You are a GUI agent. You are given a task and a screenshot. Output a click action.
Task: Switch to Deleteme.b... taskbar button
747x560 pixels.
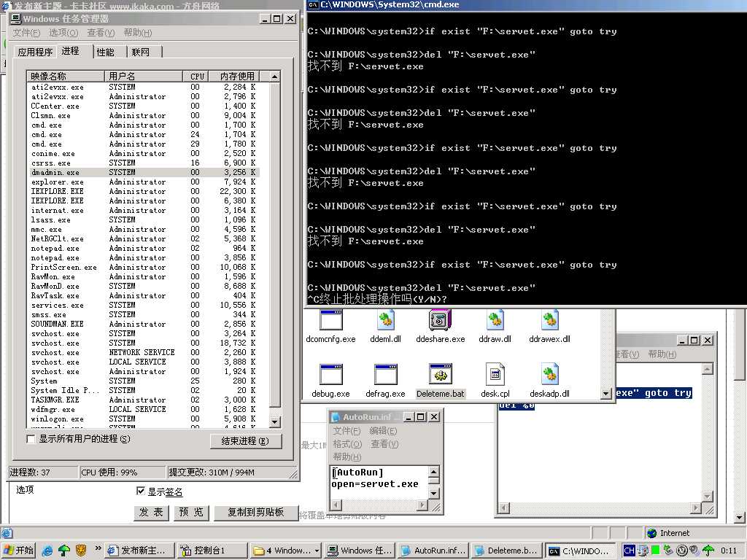506,551
